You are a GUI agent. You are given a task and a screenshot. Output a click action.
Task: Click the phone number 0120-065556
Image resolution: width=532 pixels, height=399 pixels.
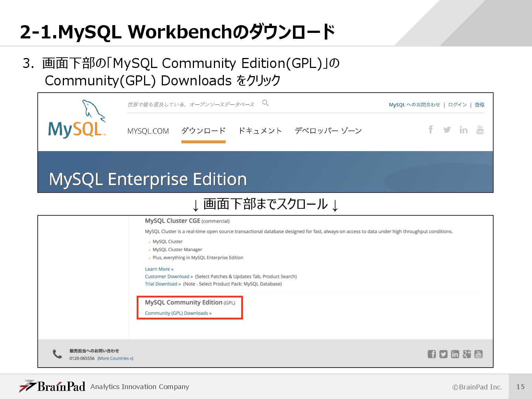tap(82, 358)
